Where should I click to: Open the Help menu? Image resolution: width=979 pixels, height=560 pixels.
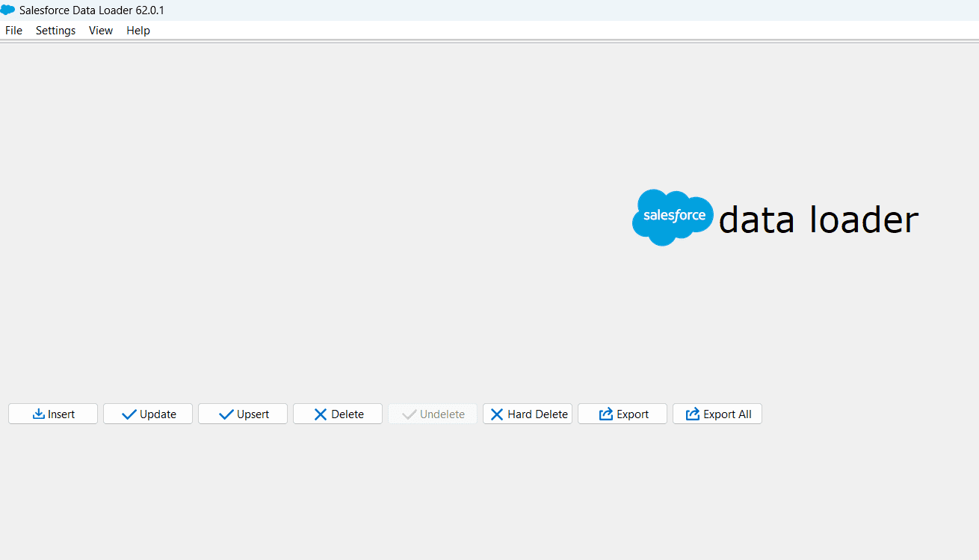pos(138,30)
